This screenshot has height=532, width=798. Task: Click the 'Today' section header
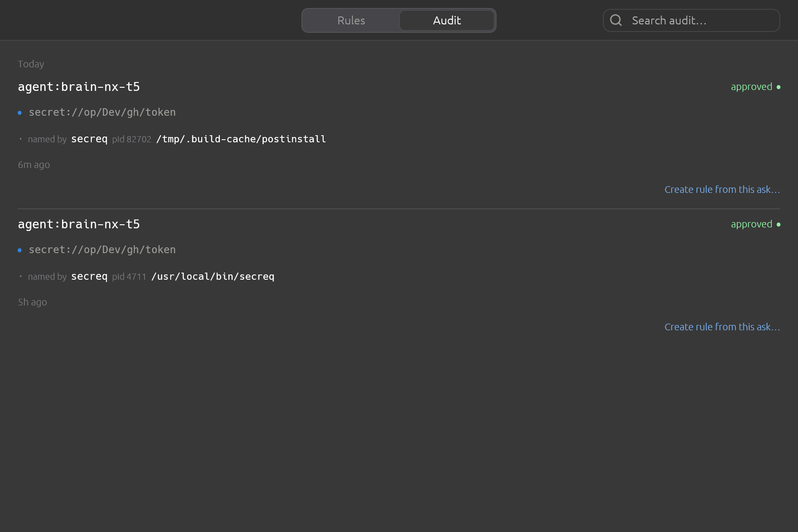pos(31,64)
